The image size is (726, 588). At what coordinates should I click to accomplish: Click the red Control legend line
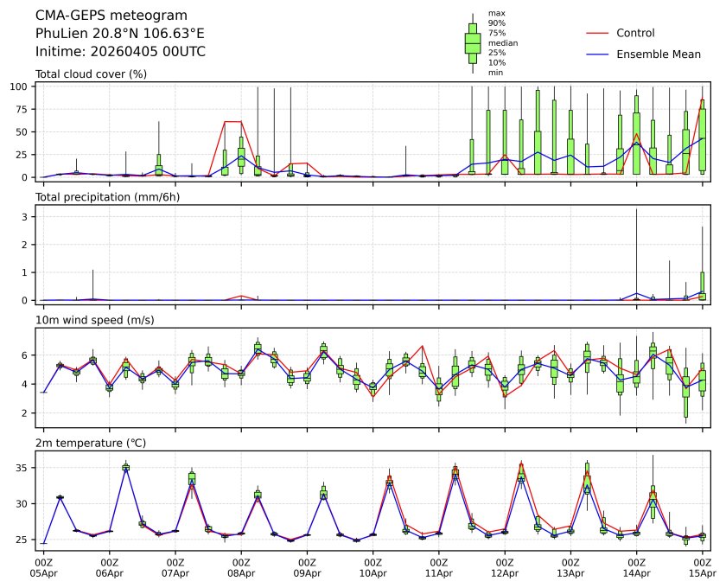point(598,33)
